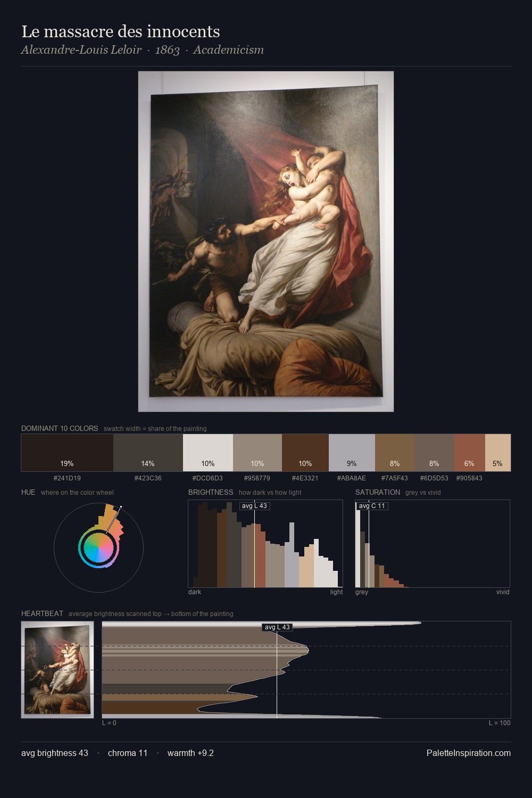This screenshot has width=532, height=798.
Task: Click avg L 43 label in brightness histogram
Action: [x=254, y=506]
